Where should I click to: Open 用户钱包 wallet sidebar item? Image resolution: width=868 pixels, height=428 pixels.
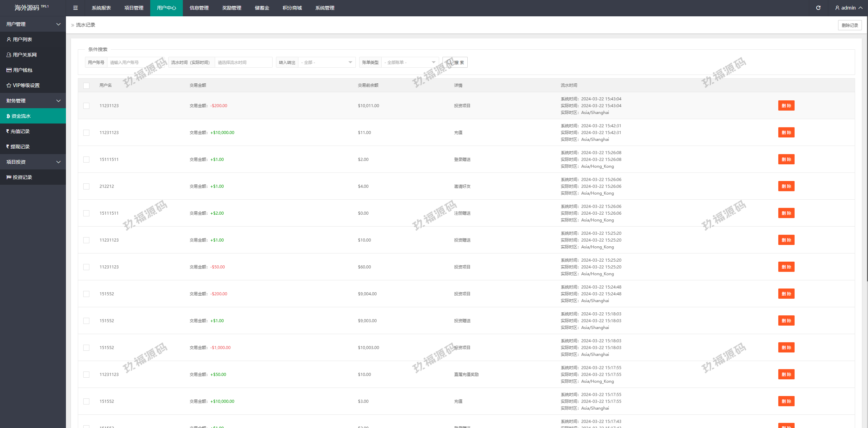coord(22,70)
